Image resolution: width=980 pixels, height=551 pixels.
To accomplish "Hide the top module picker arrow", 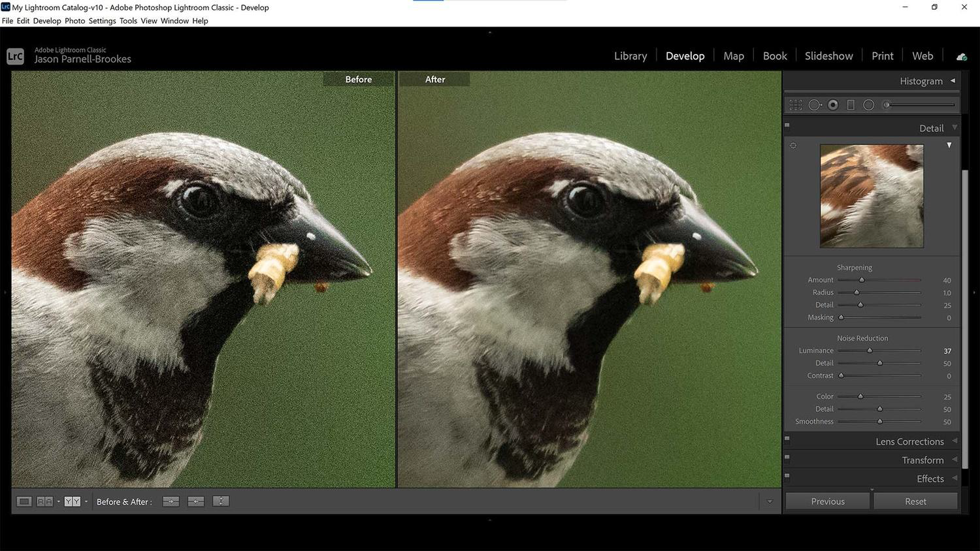I will [490, 32].
